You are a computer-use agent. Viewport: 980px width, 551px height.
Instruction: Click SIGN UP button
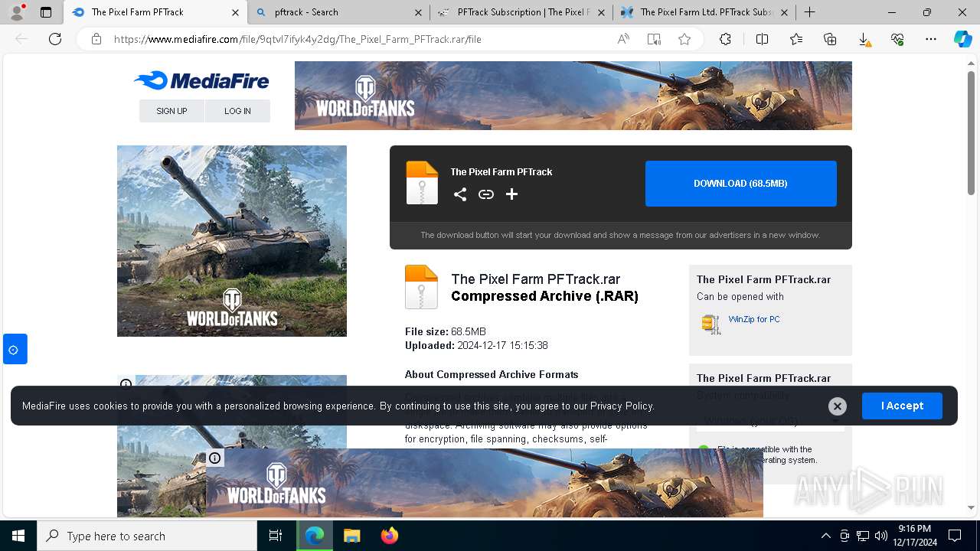pyautogui.click(x=171, y=111)
